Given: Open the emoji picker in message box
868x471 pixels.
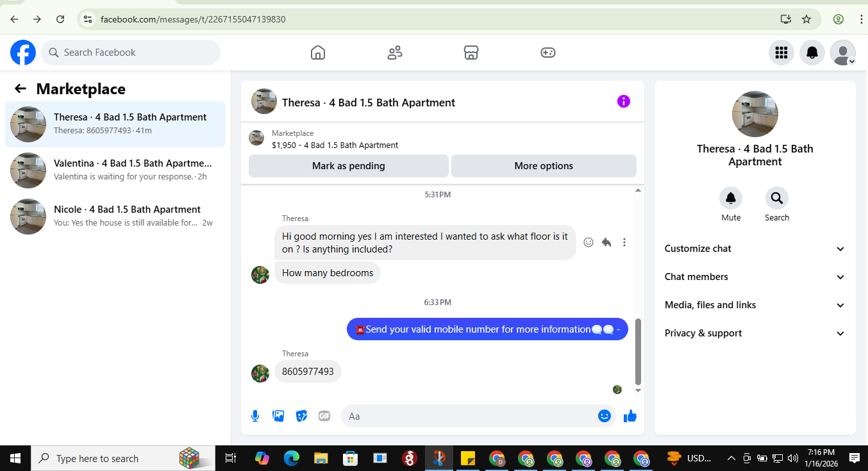Looking at the screenshot, I should tap(604, 416).
